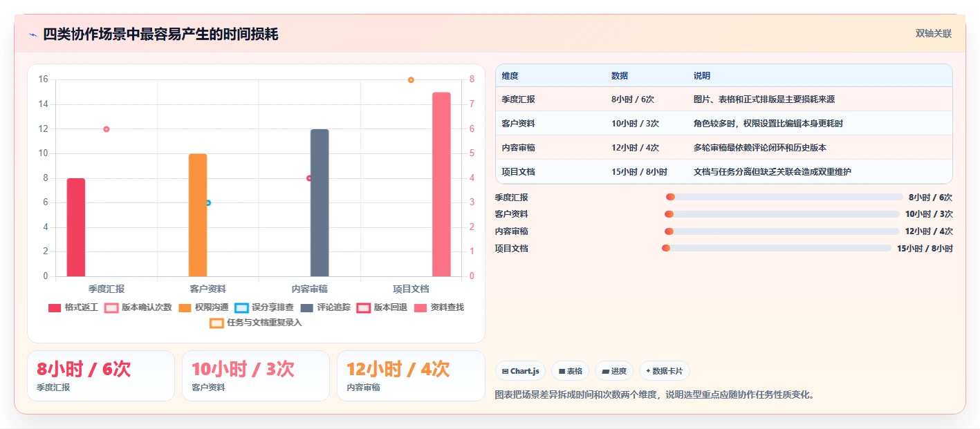This screenshot has width=980, height=429.
Task: Click the panel title 四类协作场景中最容易产生的时间损耗
Action: click(160, 35)
